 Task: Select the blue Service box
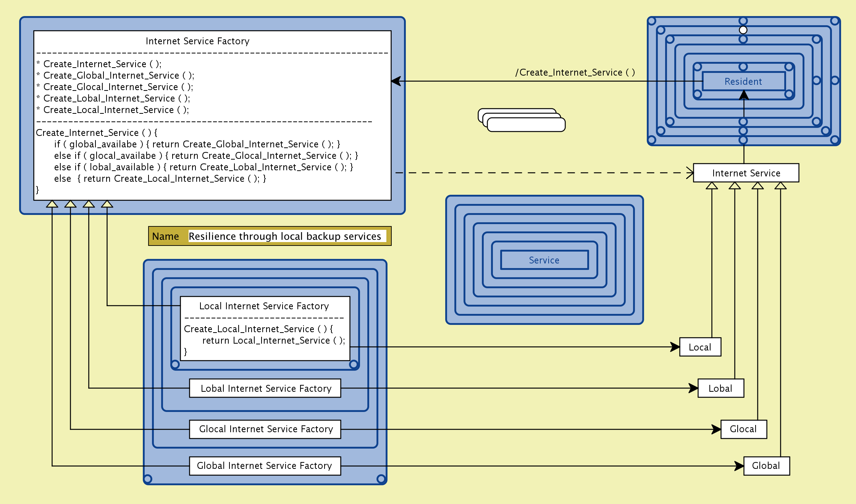click(x=544, y=260)
